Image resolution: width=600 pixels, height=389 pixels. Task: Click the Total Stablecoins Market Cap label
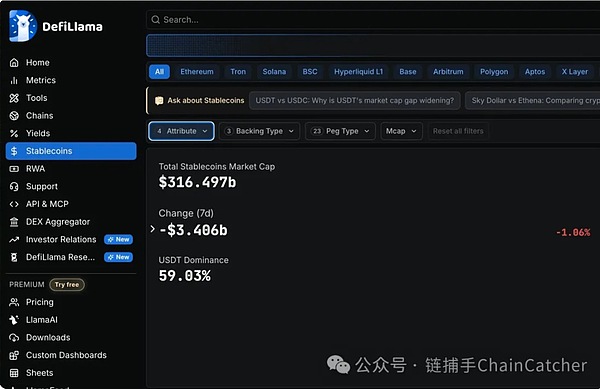click(217, 167)
